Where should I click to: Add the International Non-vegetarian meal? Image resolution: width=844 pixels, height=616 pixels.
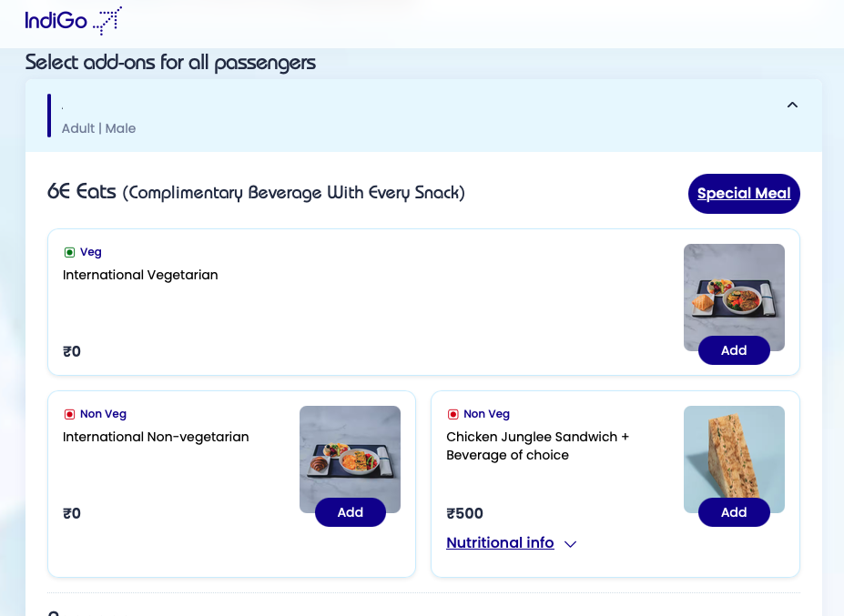pos(350,511)
